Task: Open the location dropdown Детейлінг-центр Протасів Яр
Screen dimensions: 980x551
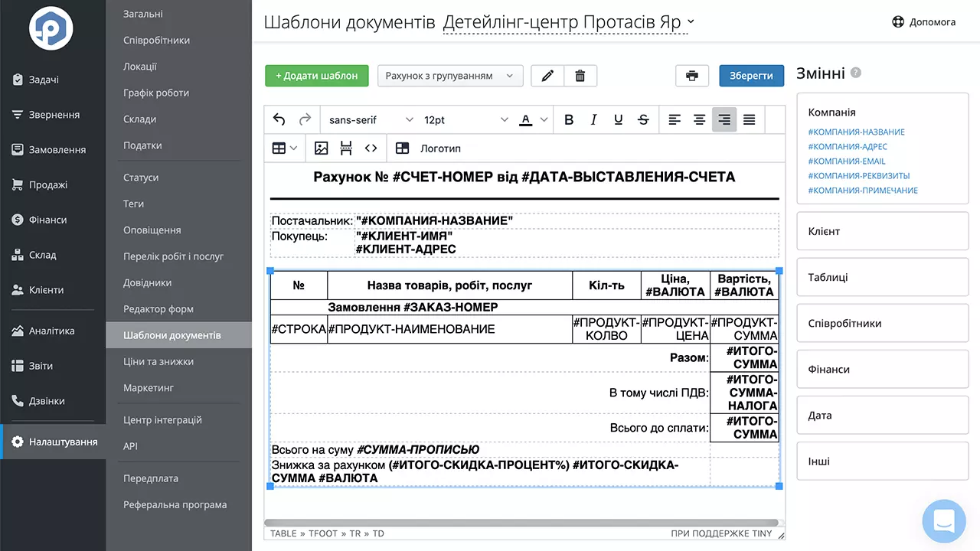Action: point(569,22)
